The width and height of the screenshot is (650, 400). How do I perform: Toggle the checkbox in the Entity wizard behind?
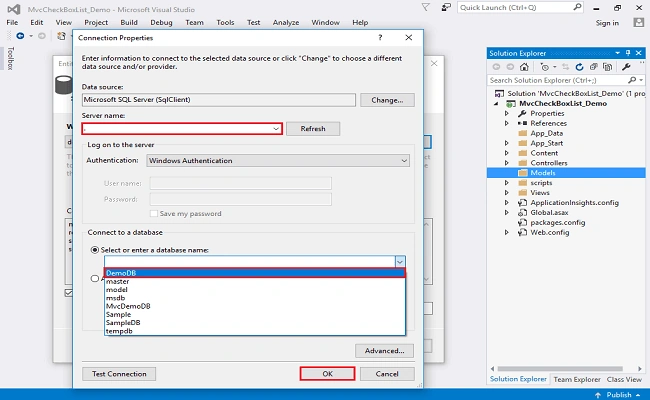[x=69, y=293]
